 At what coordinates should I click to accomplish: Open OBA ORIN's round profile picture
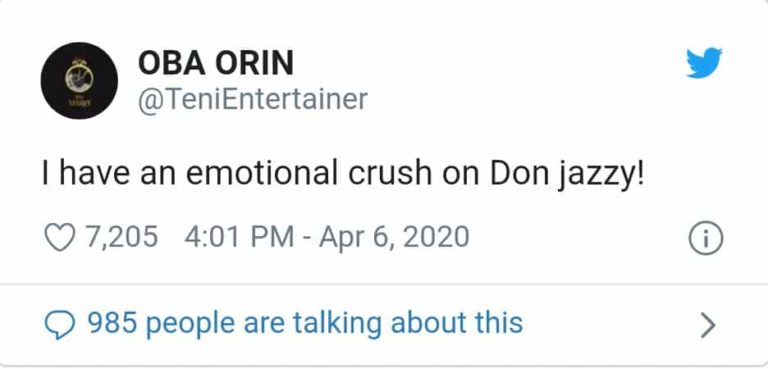79,80
